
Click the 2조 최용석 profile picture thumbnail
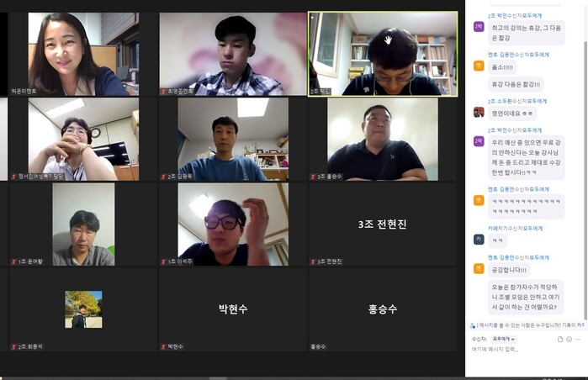(x=83, y=309)
